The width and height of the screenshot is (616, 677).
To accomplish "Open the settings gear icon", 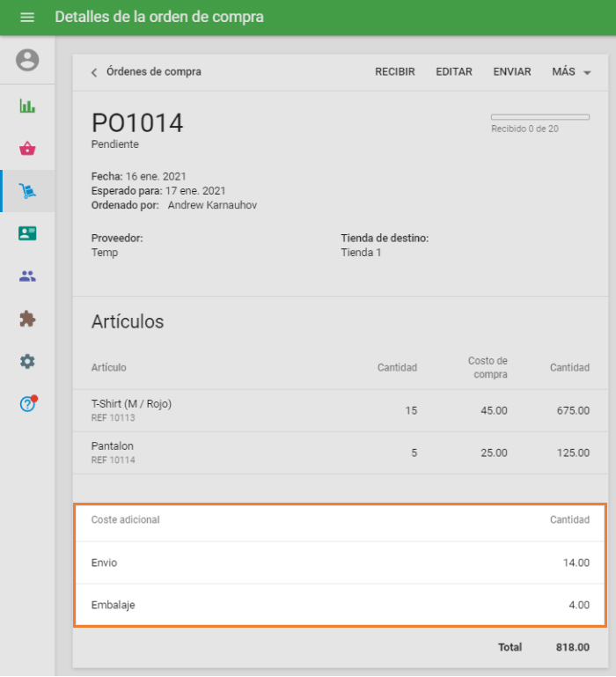I will (x=27, y=361).
